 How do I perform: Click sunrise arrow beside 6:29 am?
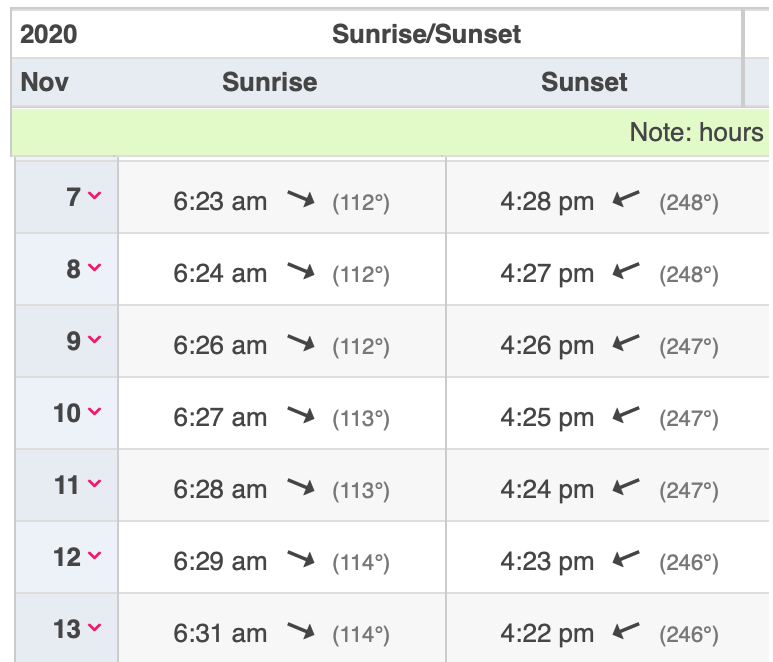click(x=300, y=560)
